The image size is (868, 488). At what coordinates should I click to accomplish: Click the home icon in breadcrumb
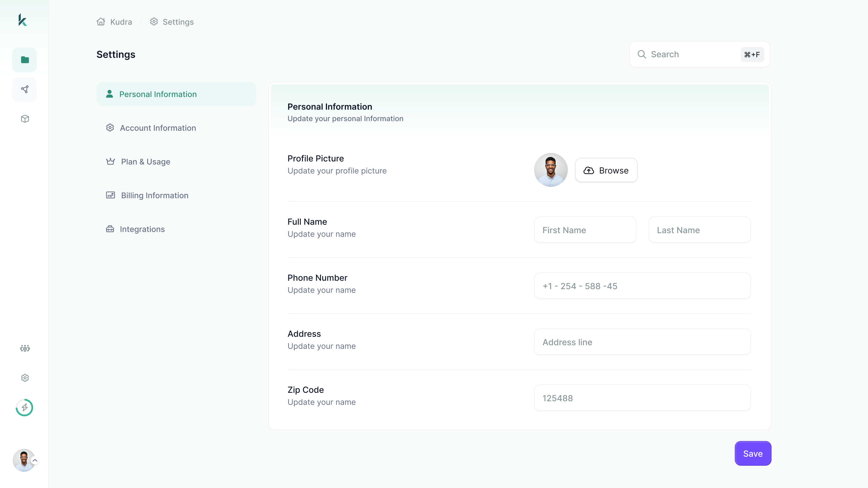101,22
